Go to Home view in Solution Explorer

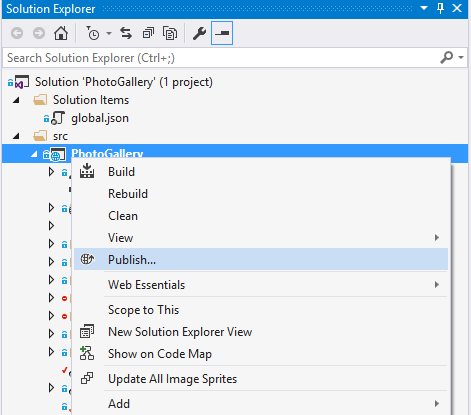coord(61,33)
